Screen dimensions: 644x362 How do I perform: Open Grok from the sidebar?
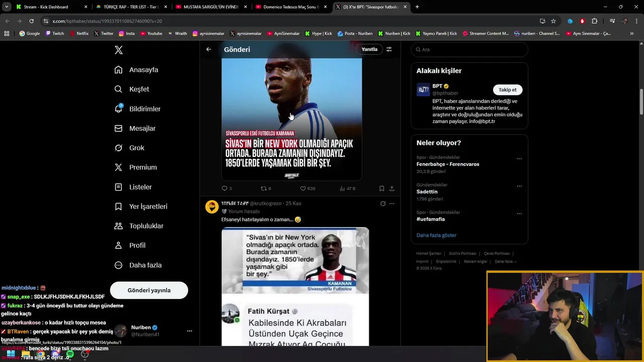[129, 148]
